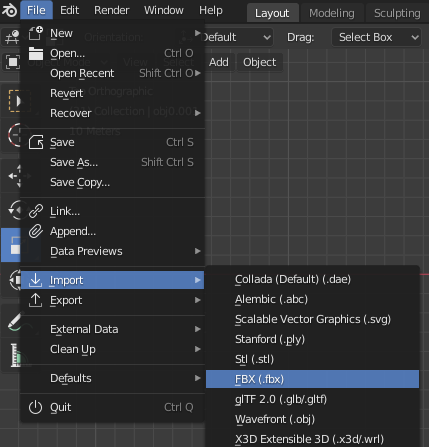Click the Import download-arrow icon
The width and height of the screenshot is (429, 447).
[36, 280]
